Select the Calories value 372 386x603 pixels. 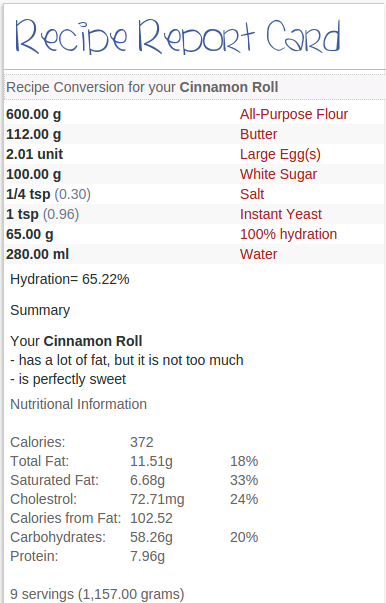click(142, 442)
